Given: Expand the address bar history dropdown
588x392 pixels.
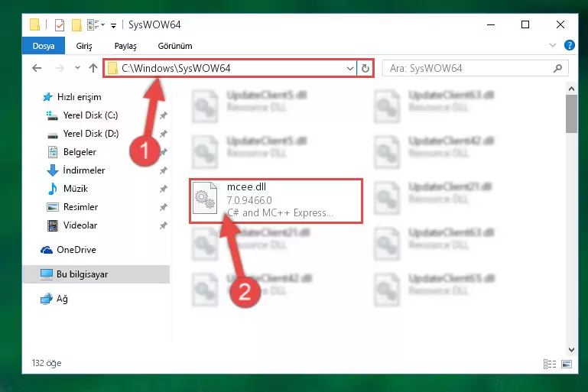Looking at the screenshot, I should tap(350, 68).
